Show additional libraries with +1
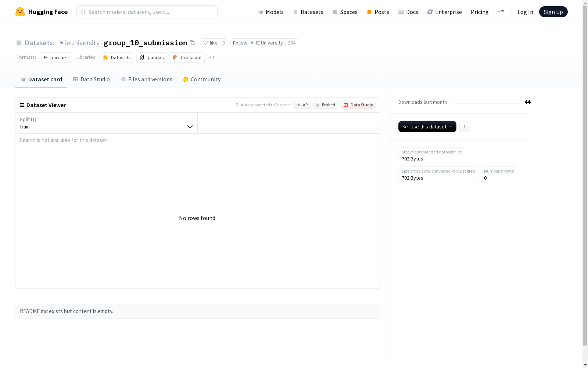 pos(212,57)
